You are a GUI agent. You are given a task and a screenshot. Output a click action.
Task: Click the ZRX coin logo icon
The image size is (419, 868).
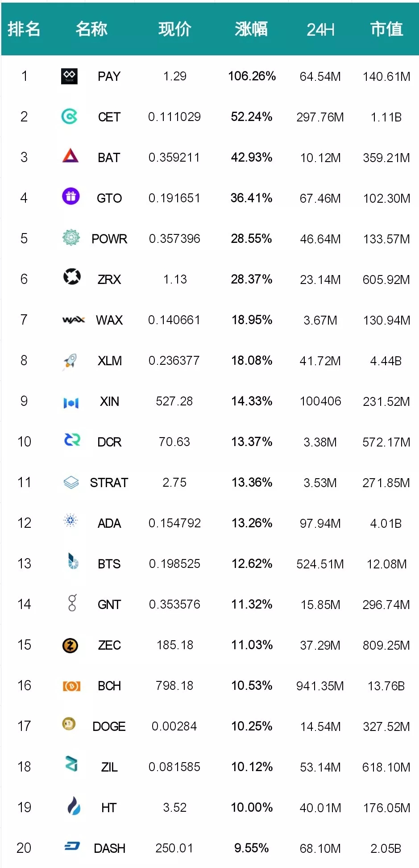point(72,277)
